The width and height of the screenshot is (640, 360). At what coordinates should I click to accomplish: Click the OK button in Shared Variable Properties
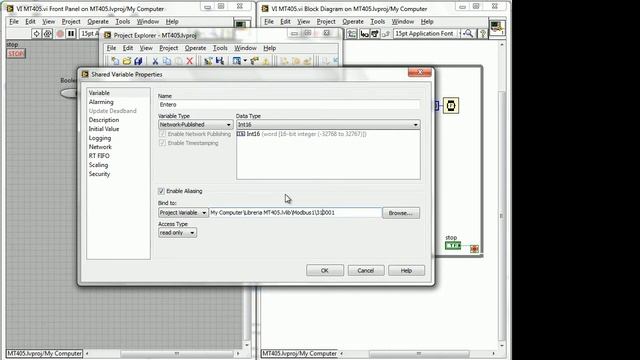point(325,271)
